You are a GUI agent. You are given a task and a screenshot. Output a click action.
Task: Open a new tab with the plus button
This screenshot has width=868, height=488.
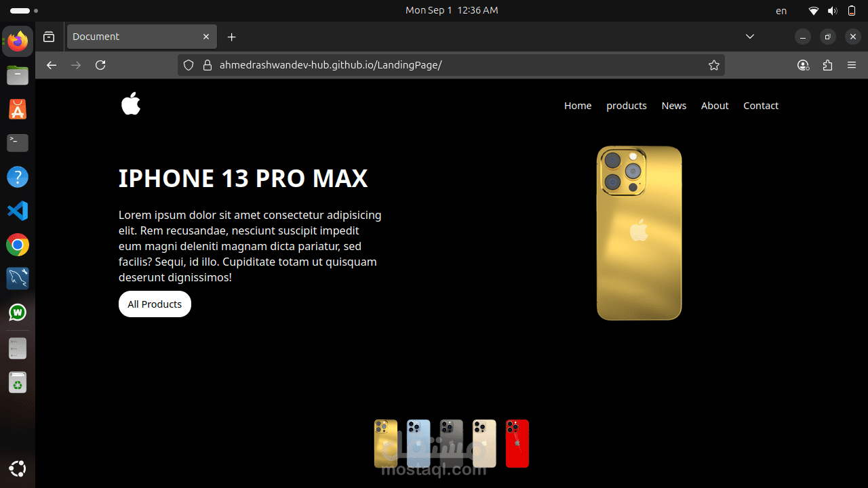(232, 37)
